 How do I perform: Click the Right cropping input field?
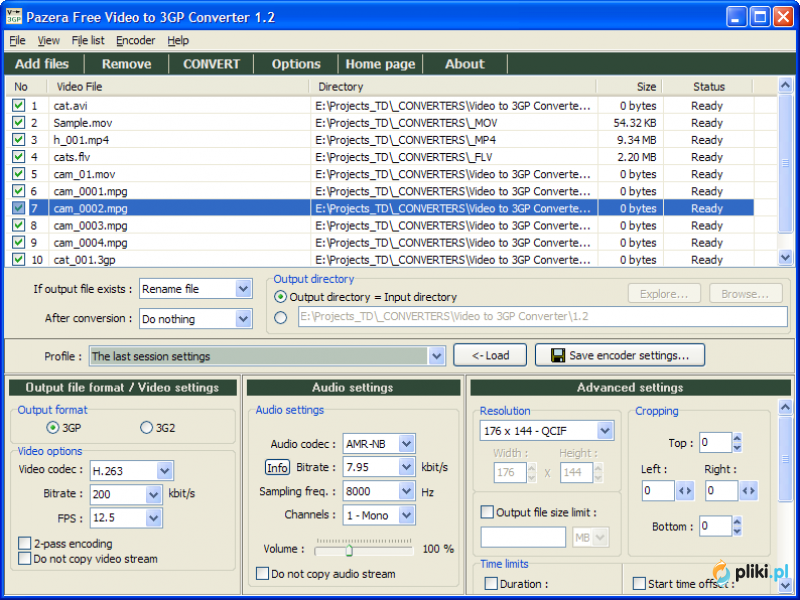pos(721,491)
